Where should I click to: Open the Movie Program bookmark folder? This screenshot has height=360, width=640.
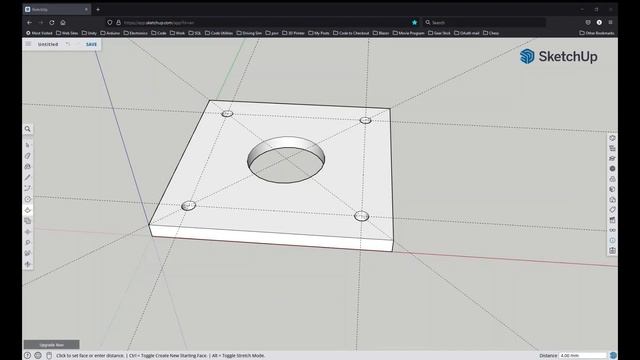coord(409,33)
